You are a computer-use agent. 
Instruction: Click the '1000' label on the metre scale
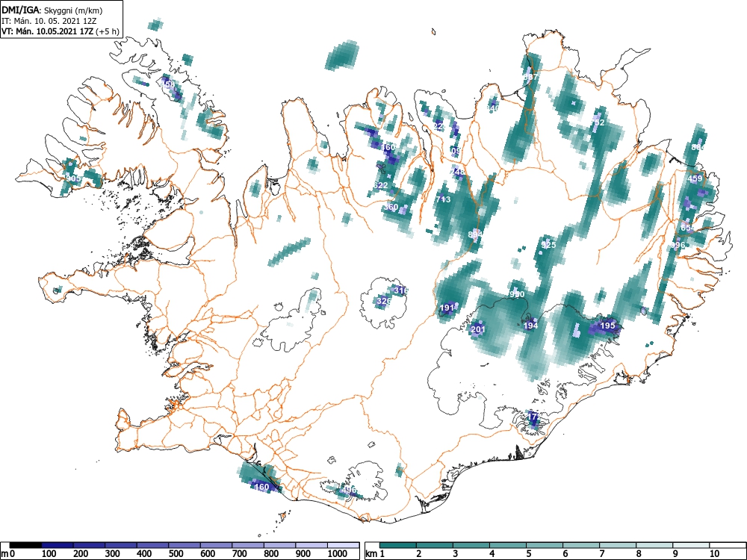[338, 554]
